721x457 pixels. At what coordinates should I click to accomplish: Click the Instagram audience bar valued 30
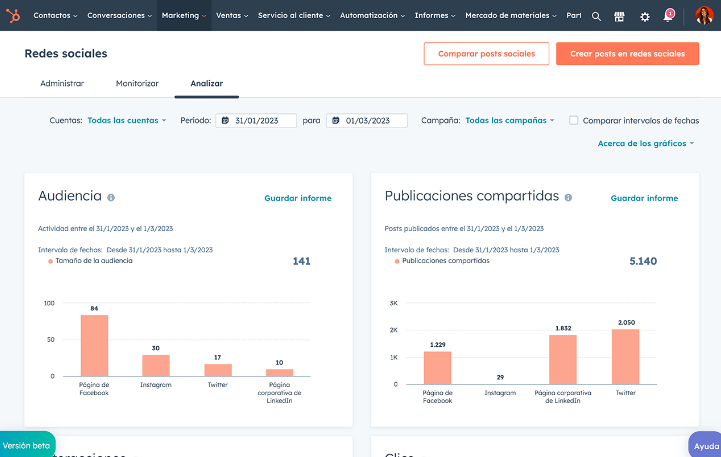point(156,366)
